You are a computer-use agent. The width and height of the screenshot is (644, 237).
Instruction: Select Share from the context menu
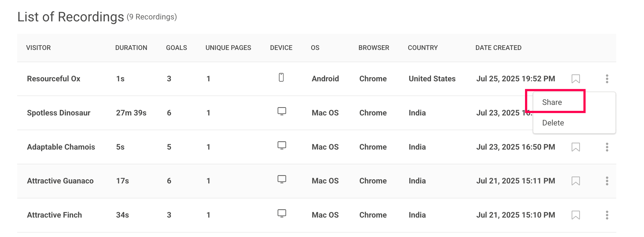(x=552, y=102)
